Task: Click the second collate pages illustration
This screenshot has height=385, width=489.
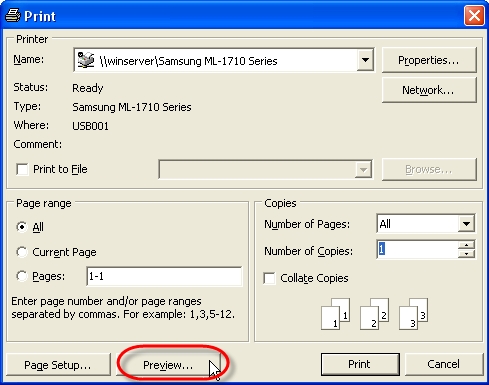Action: [374, 314]
